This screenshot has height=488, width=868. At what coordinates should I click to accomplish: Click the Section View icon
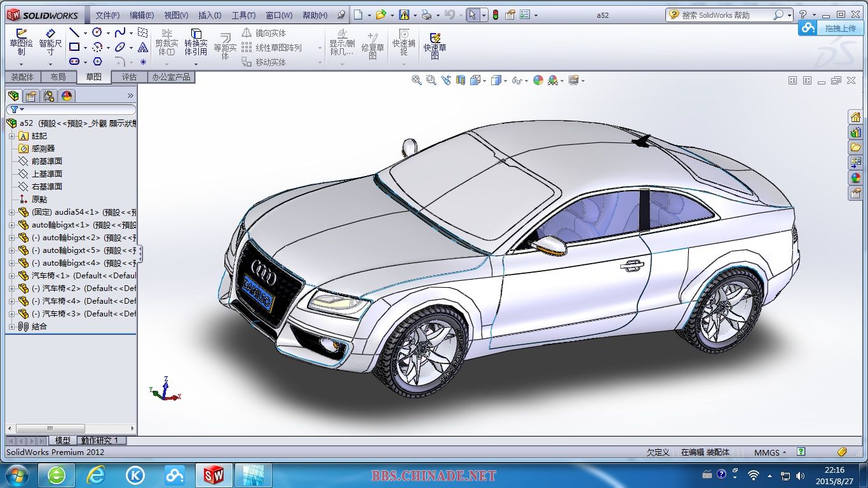click(461, 80)
